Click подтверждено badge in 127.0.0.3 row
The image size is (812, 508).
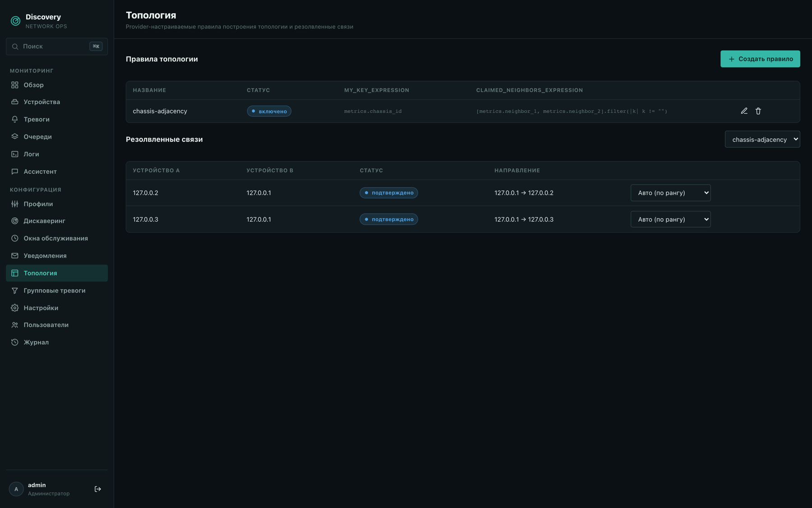pyautogui.click(x=389, y=219)
